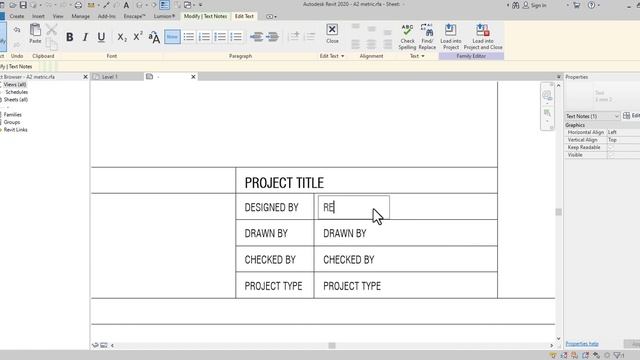Apply Superscript formatting
Screen dimensions: 640x360
coord(138,36)
